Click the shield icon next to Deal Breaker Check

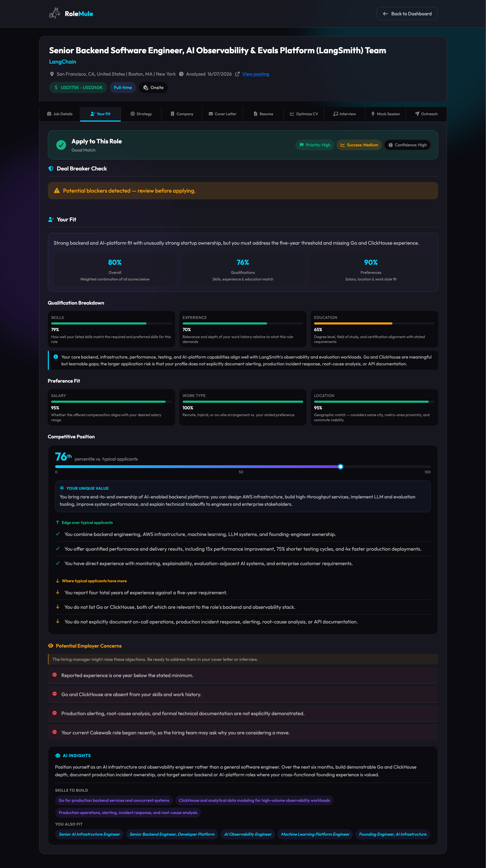pos(51,169)
